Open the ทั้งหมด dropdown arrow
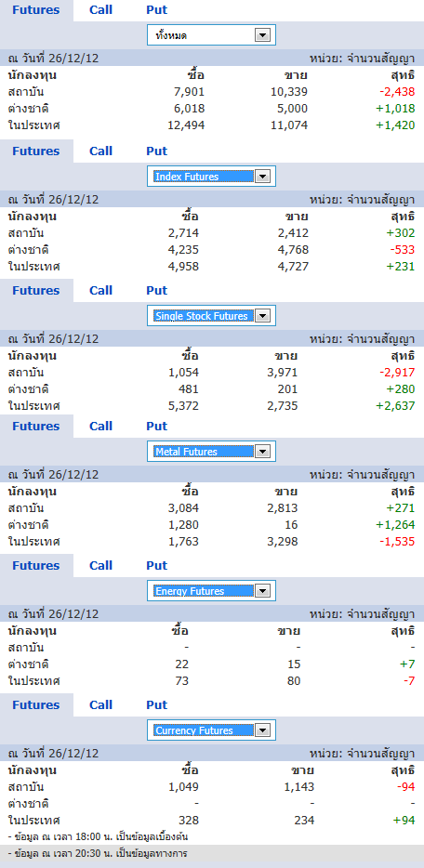Viewport: 424px width, 868px height. click(x=262, y=35)
